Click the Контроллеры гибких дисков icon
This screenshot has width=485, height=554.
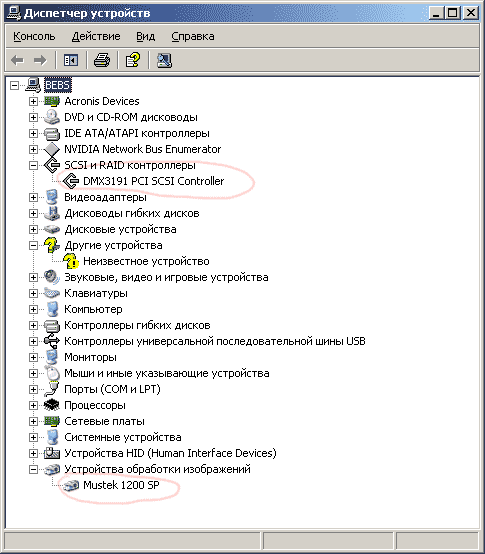click(x=52, y=325)
